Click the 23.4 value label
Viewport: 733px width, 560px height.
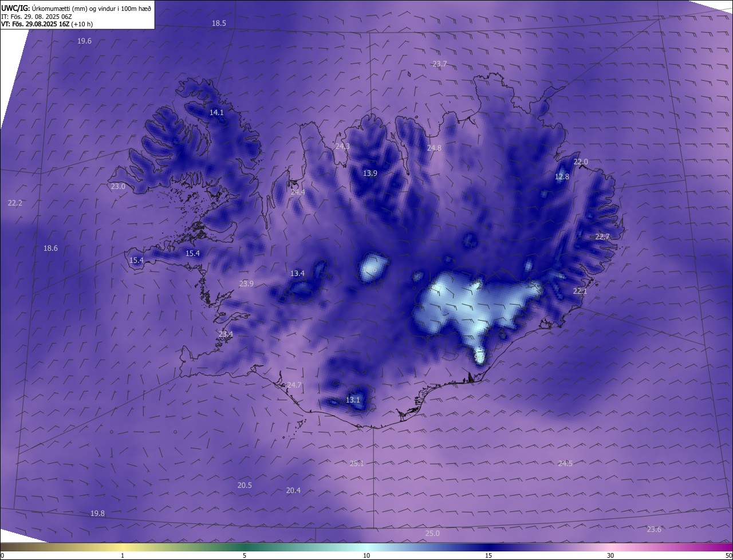tap(226, 334)
